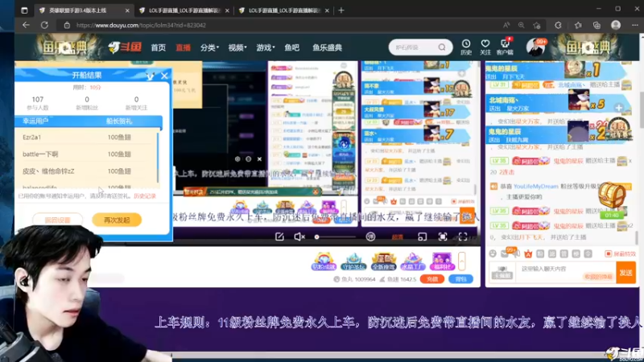This screenshot has height=362, width=644.
Task: Switch to the second LOL手游直播 browser tab
Action: pos(184,10)
